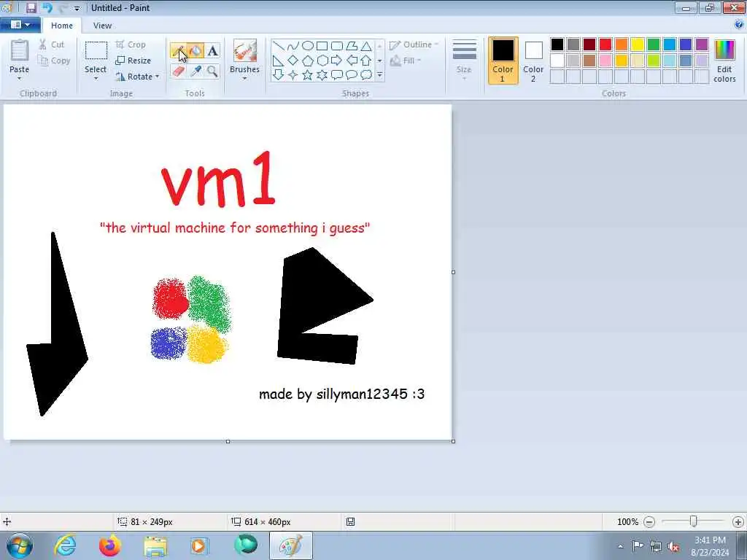Select the Fill with color bucket tool
Screen dimensions: 747x560
coord(196,51)
